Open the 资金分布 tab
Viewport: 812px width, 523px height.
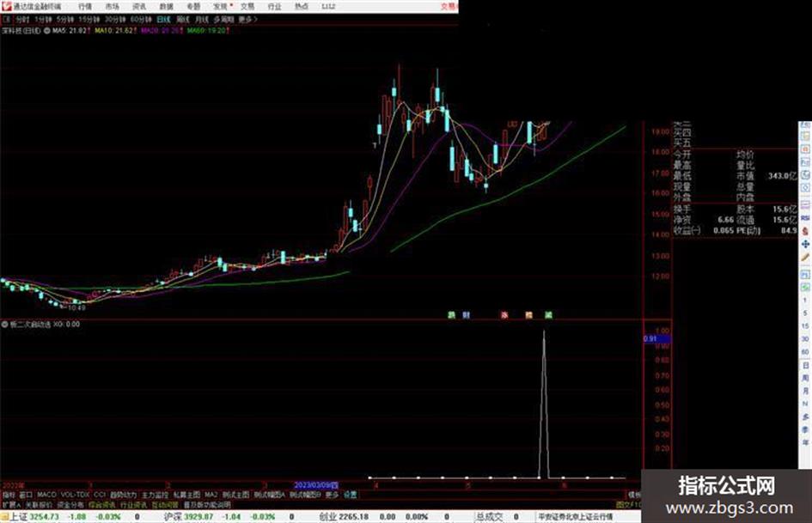click(x=70, y=504)
